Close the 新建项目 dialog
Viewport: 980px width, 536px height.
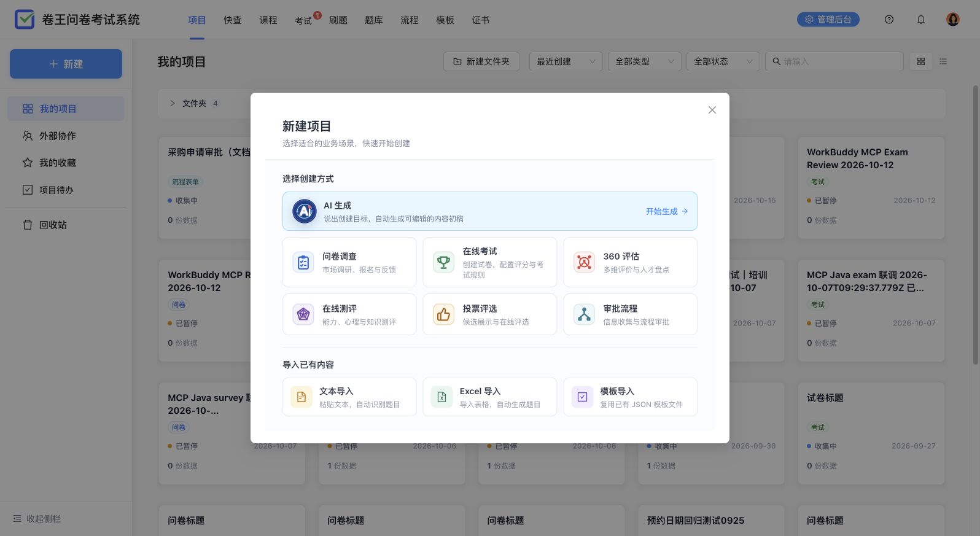tap(712, 110)
